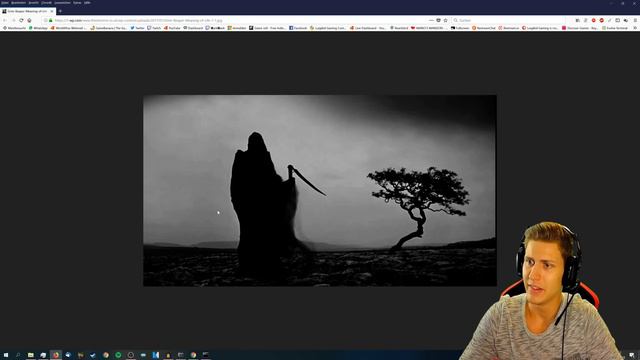
Task: Open the Windows Start menu
Action: (x=6, y=355)
